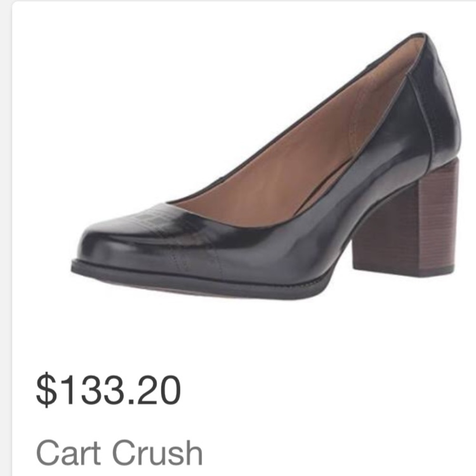Click the word Cart below the price

(x=68, y=454)
